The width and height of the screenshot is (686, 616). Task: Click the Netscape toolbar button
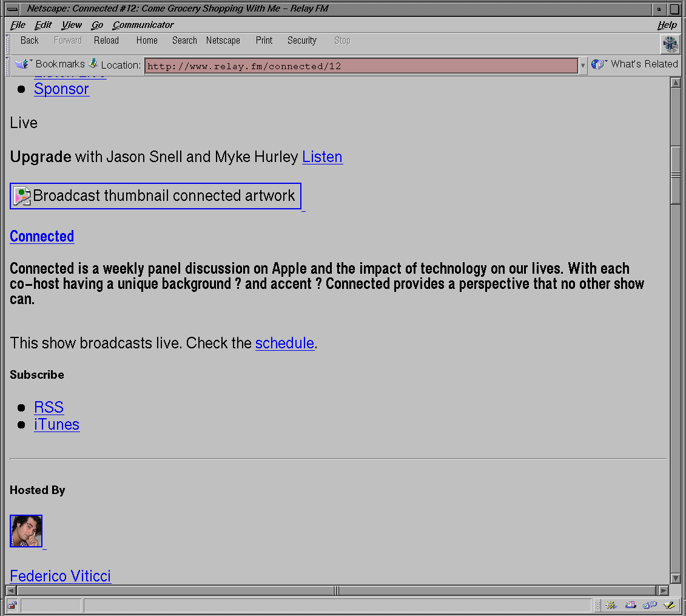pyautogui.click(x=223, y=41)
